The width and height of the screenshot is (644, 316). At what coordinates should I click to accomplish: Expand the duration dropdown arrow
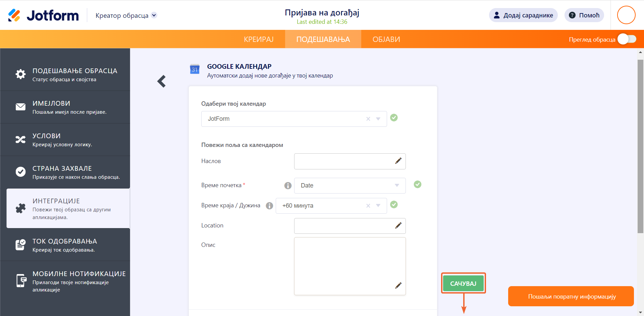tap(378, 206)
